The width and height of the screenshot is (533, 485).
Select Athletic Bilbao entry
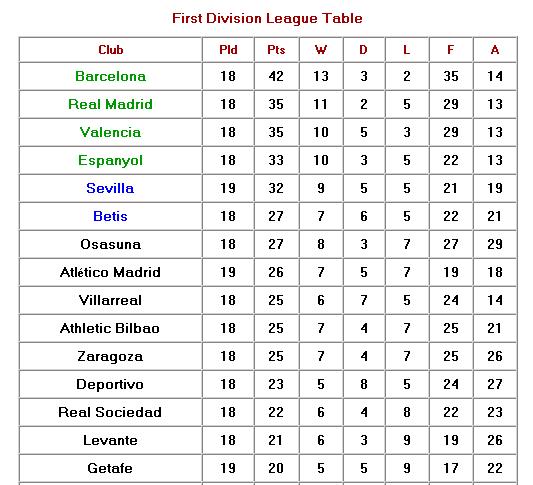[x=110, y=328]
